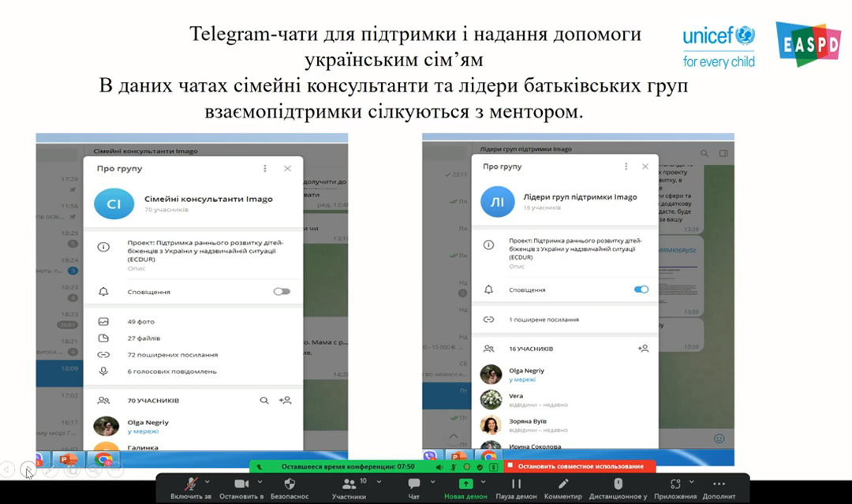
Task: Open the Zoom Chat panel
Action: [413, 484]
